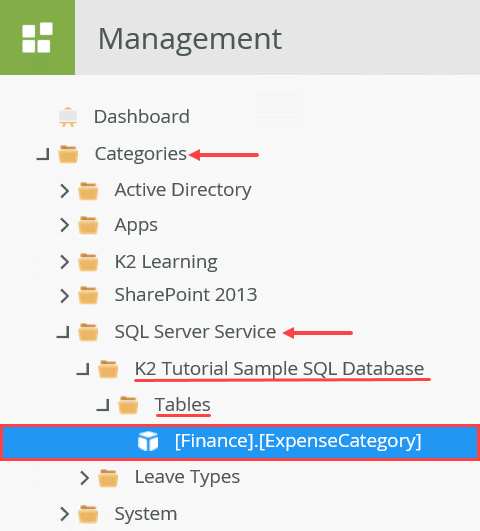Screen dimensions: 480x531
Task: Collapse the SQL Server Service node
Action: (63, 332)
